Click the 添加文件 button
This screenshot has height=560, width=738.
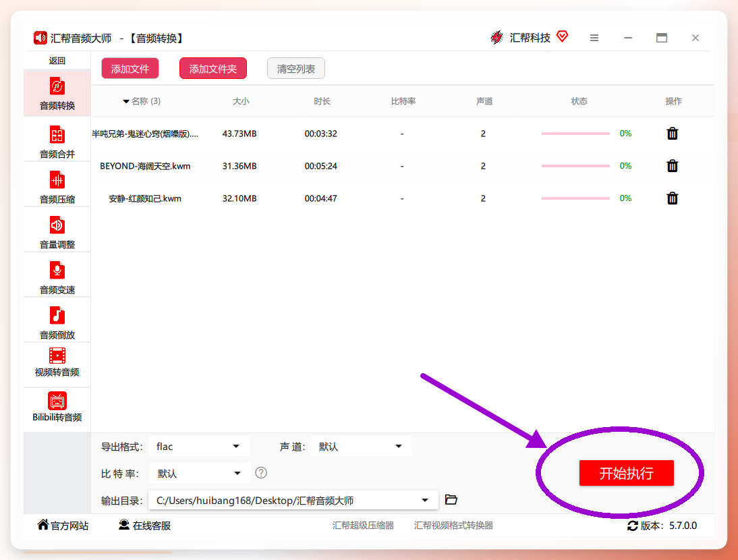pyautogui.click(x=130, y=69)
